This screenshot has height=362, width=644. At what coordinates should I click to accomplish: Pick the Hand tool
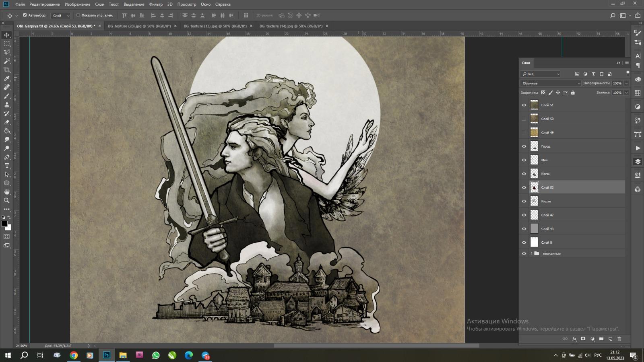tap(7, 192)
